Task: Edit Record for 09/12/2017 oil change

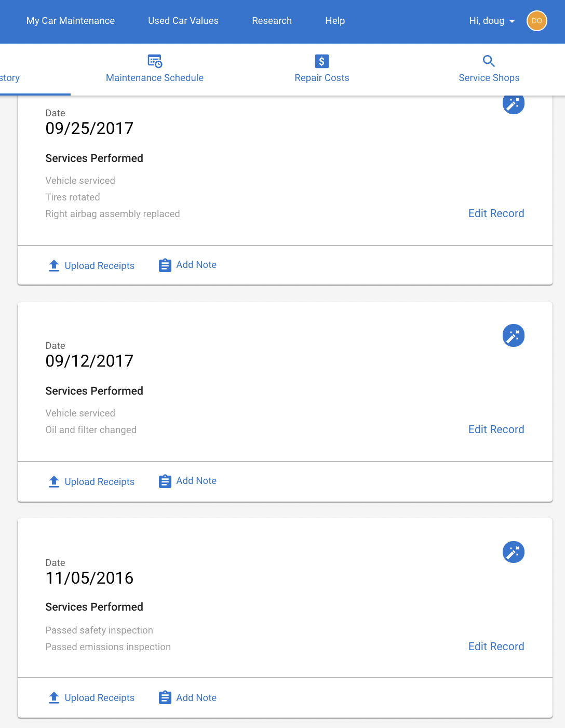Action: [x=496, y=429]
